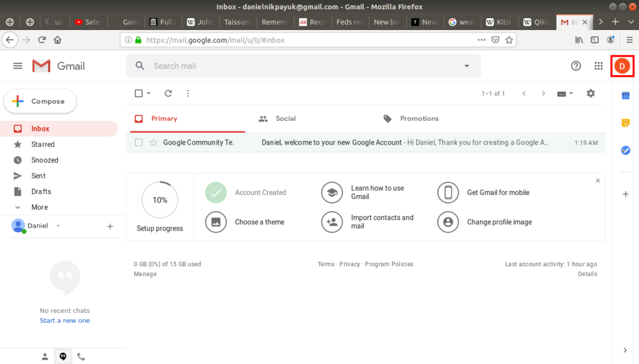
Task: Reload the page in Firefox
Action: pyautogui.click(x=42, y=40)
